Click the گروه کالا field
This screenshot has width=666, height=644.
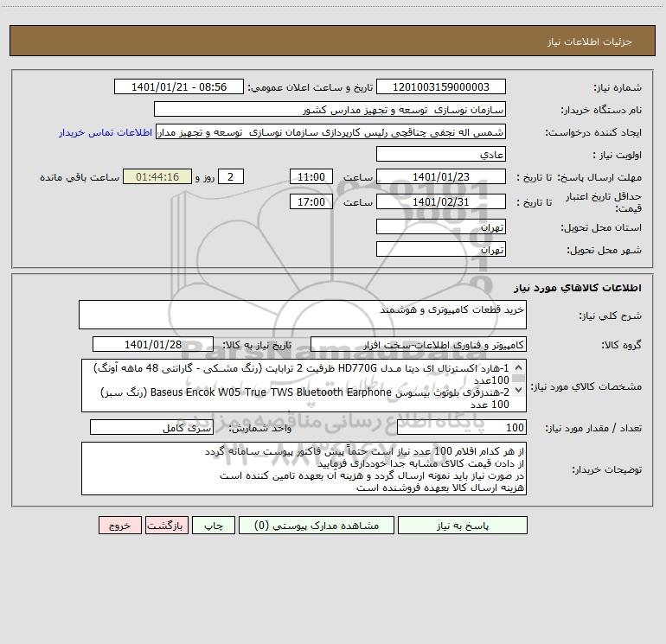click(419, 344)
